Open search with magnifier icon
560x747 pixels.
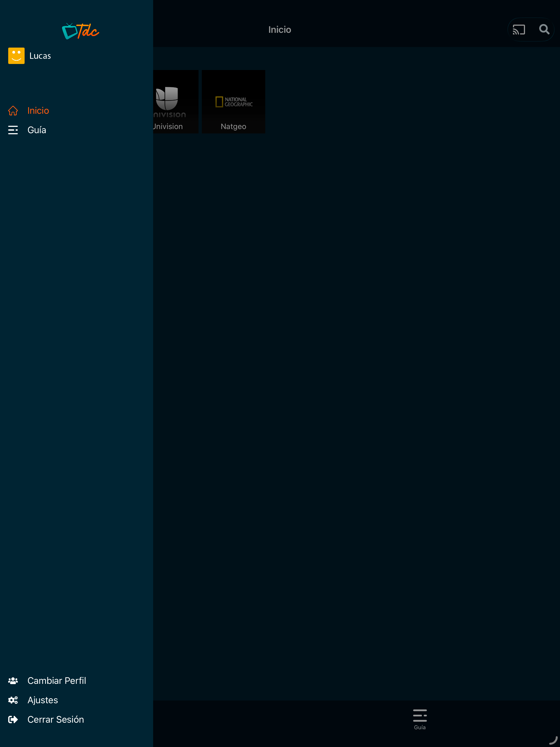pos(544,29)
